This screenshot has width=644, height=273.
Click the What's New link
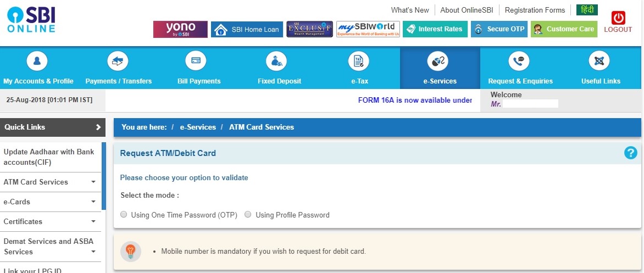point(410,10)
